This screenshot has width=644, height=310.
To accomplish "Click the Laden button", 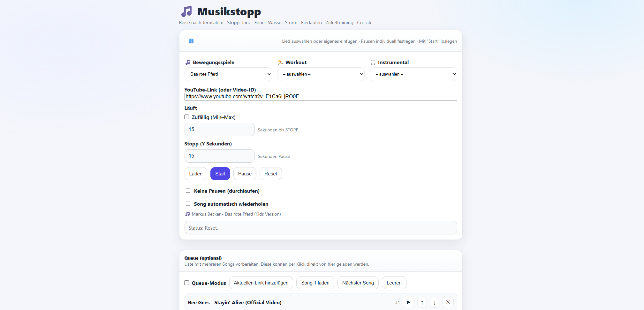I will click(x=196, y=174).
